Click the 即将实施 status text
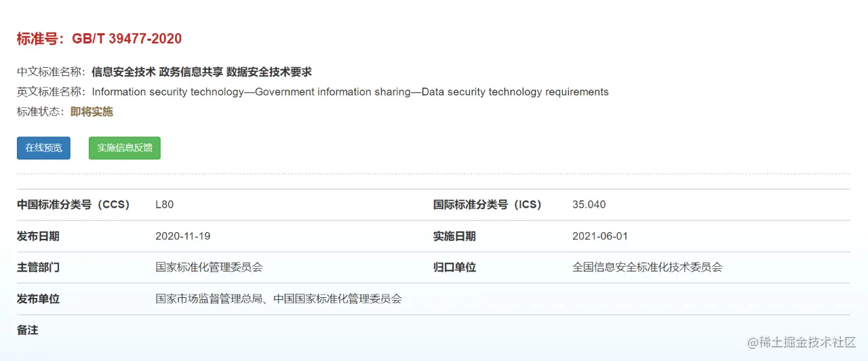This screenshot has height=361, width=868. 92,112
